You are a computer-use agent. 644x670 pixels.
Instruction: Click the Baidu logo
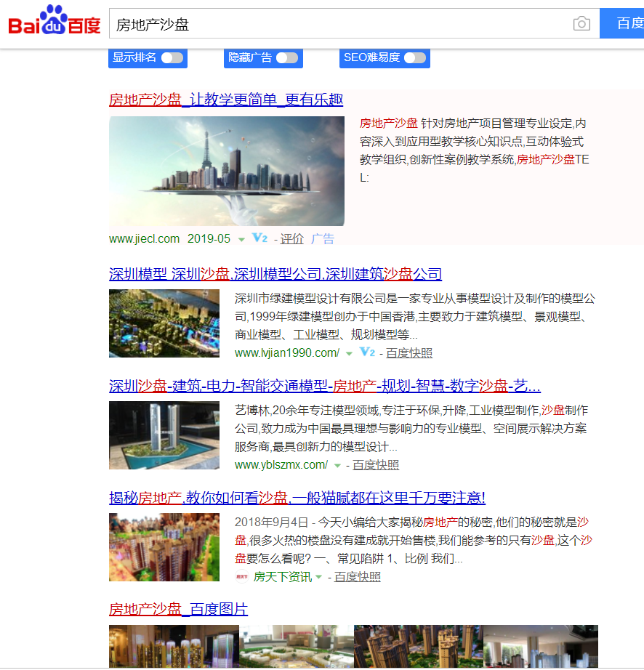(x=55, y=20)
